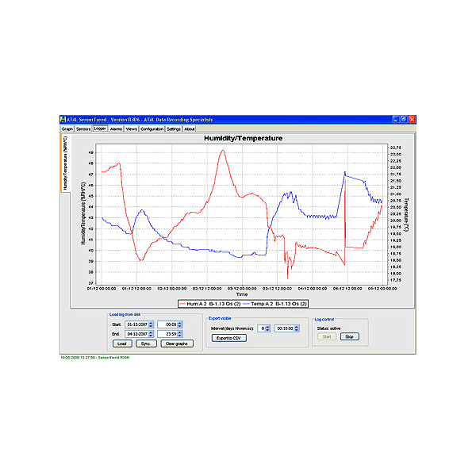Screen dimensions: 476x476
Task: Select the Views tab
Action: tap(131, 129)
